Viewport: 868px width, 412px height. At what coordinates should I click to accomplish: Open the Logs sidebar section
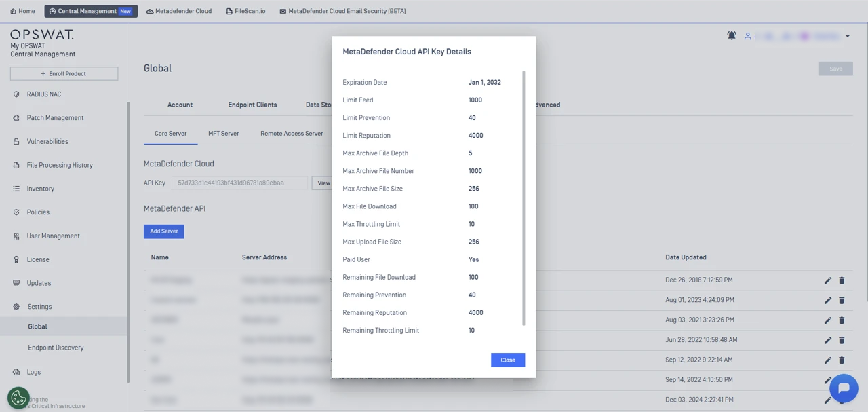[x=34, y=372]
